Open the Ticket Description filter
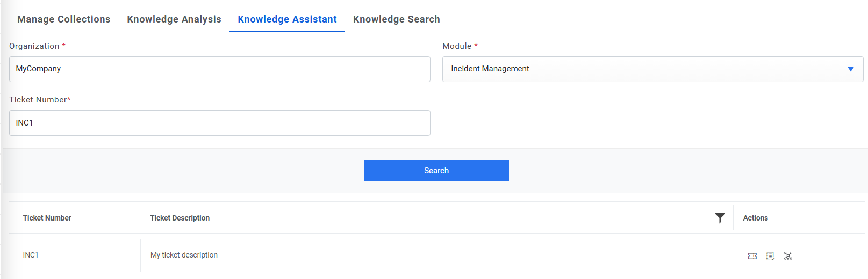868x279 pixels. point(720,217)
